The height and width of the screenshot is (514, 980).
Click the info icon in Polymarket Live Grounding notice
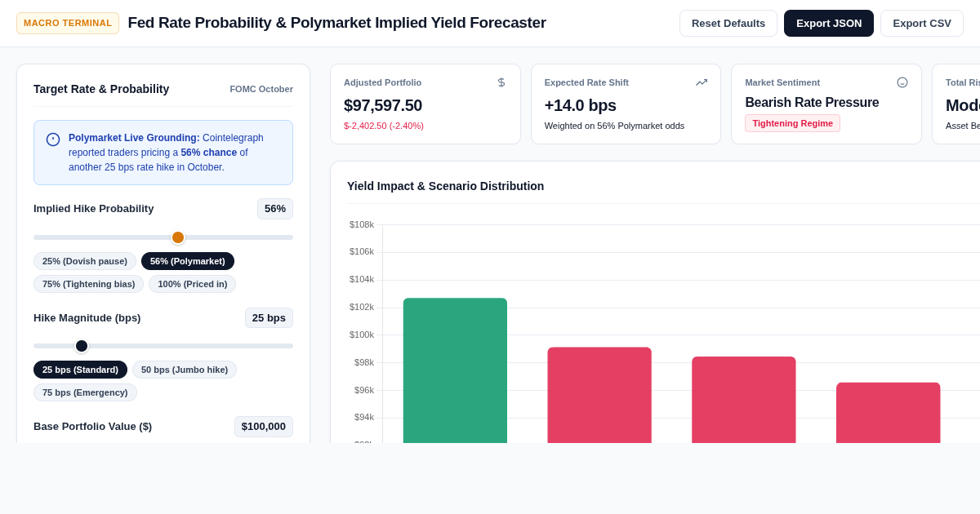coord(53,140)
